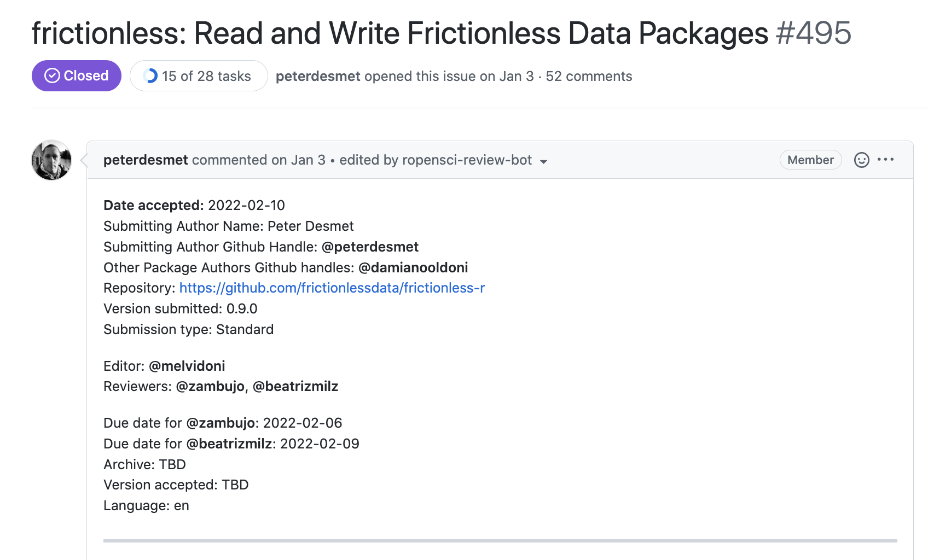Click @beatrizmilz in the due date line
The height and width of the screenshot is (560, 928).
coord(229,444)
